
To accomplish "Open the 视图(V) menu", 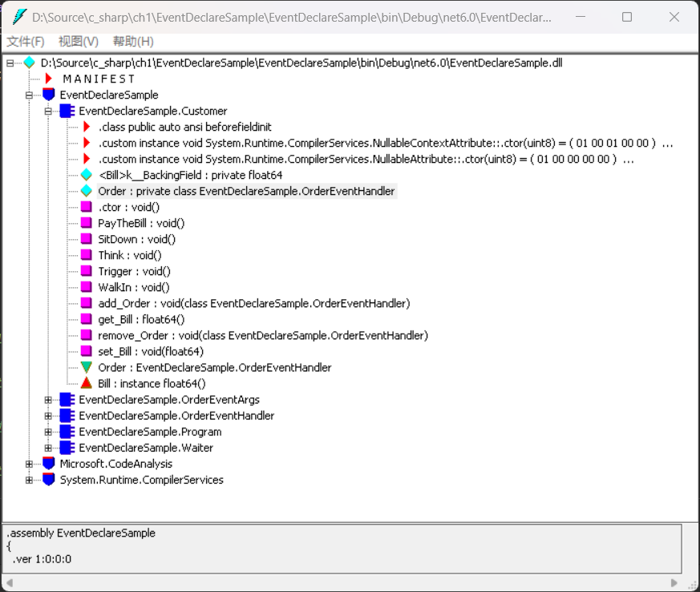I will pos(78,42).
